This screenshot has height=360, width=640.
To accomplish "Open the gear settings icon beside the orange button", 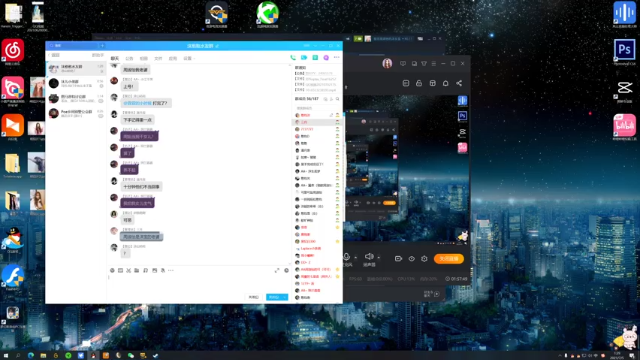I will click(x=424, y=259).
